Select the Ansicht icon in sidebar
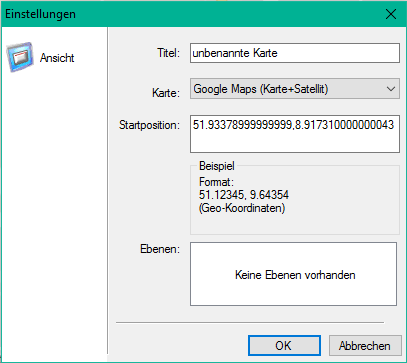The width and height of the screenshot is (407, 363). tap(20, 57)
